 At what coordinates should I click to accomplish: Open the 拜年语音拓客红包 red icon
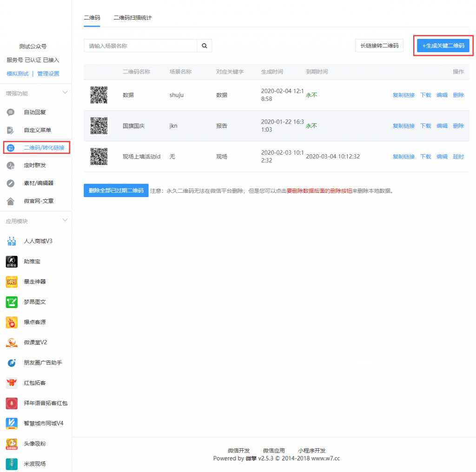coord(12,403)
